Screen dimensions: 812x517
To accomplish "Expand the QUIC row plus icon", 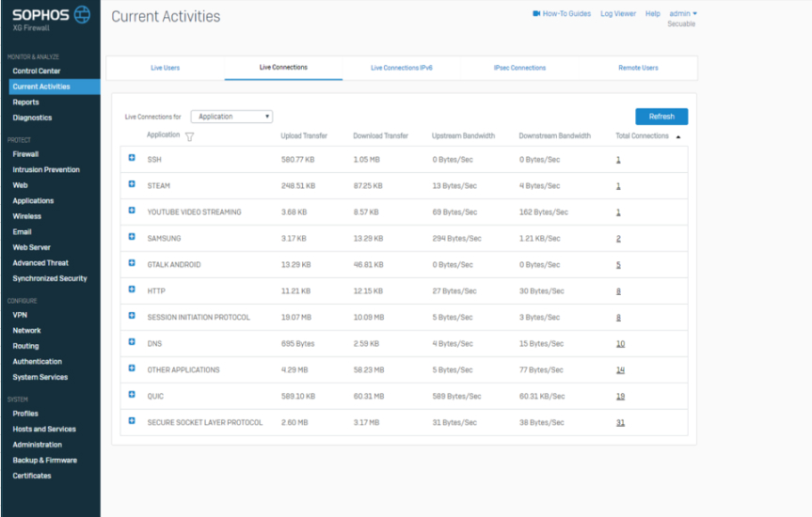I will click(132, 396).
